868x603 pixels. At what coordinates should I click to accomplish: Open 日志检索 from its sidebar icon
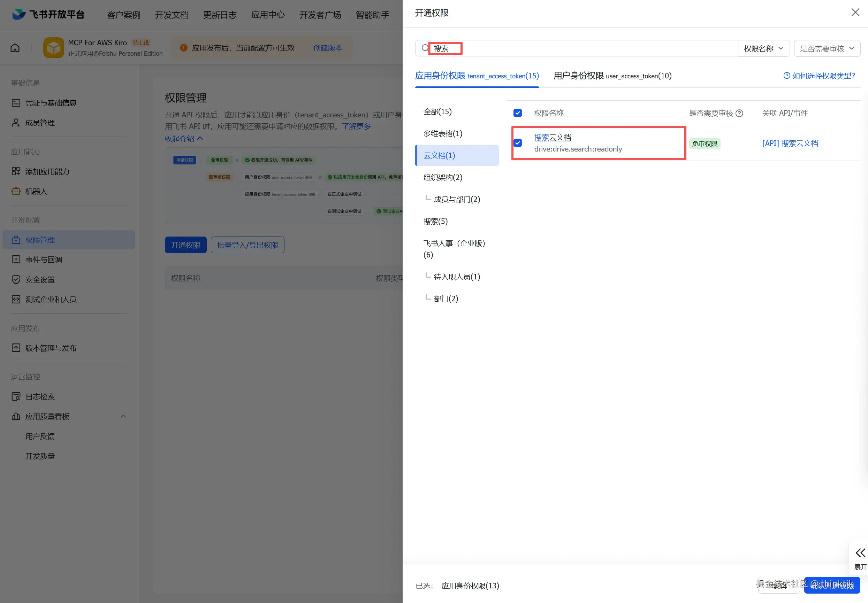click(16, 396)
